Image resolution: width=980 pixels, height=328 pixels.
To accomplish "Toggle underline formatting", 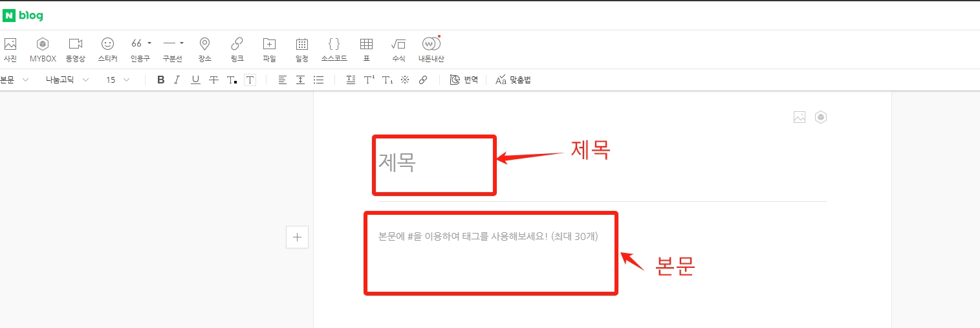I will pos(195,80).
